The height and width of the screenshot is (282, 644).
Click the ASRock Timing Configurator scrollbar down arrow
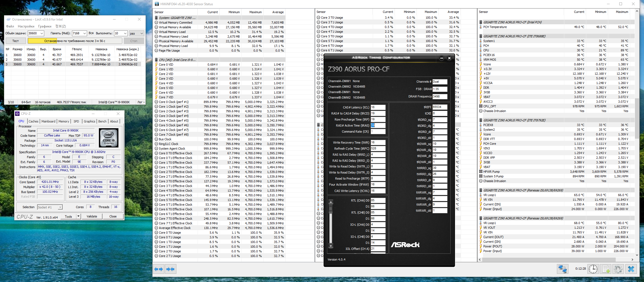(331, 246)
